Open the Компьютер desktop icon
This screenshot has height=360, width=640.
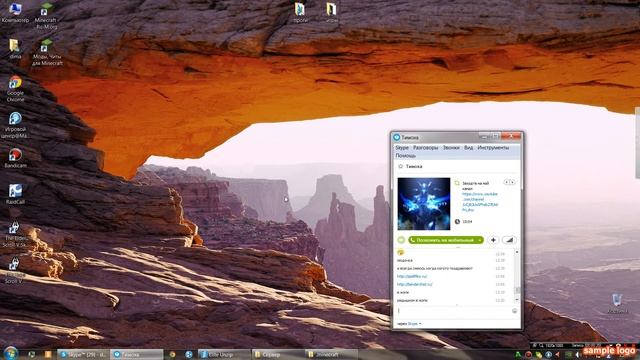tap(15, 13)
